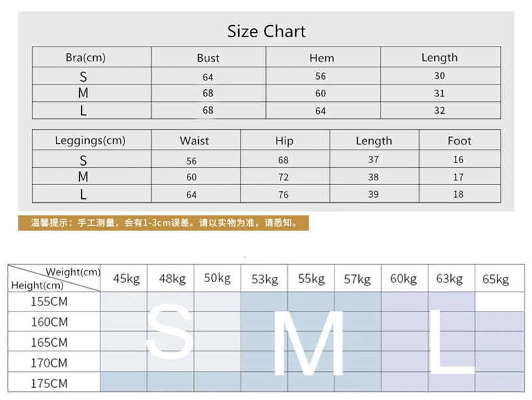Click the Foot value 18 cell

coord(458,194)
